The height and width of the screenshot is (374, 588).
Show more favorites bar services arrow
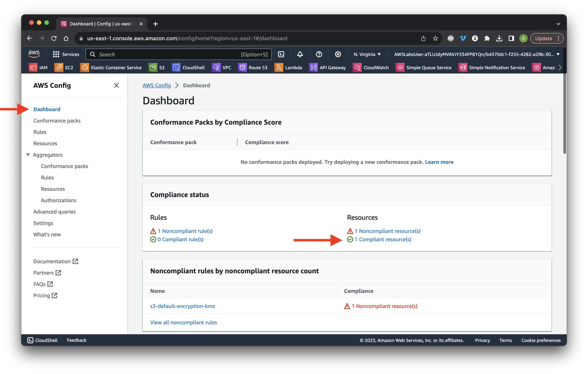[x=560, y=68]
